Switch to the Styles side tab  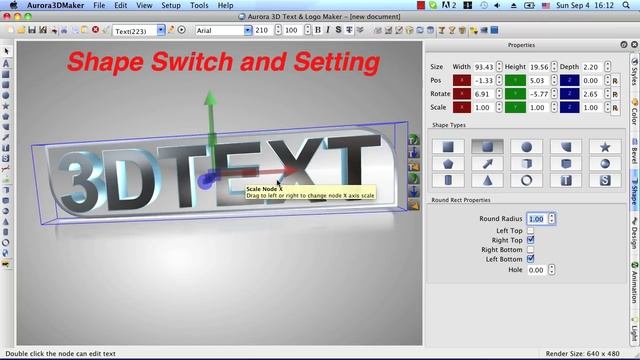pos(635,71)
